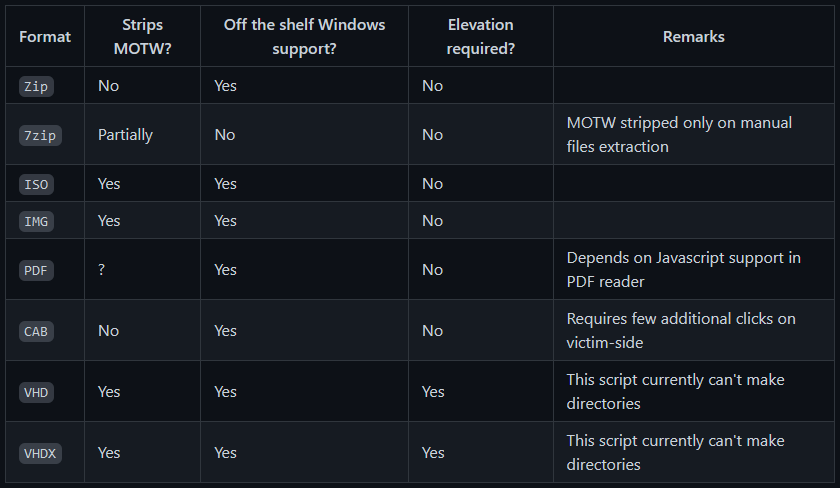Click the Elevation required? column header
The width and height of the screenshot is (840, 488).
pos(480,37)
